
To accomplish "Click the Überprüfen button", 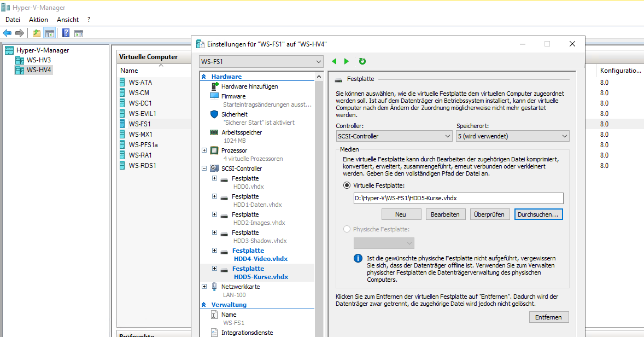I will pos(490,214).
